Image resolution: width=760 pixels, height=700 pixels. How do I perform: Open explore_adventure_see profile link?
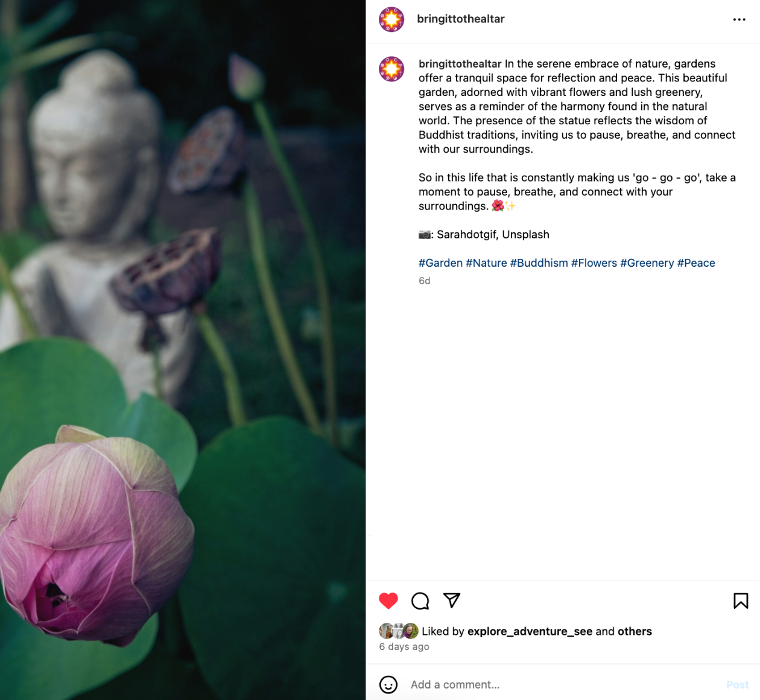tap(530, 631)
